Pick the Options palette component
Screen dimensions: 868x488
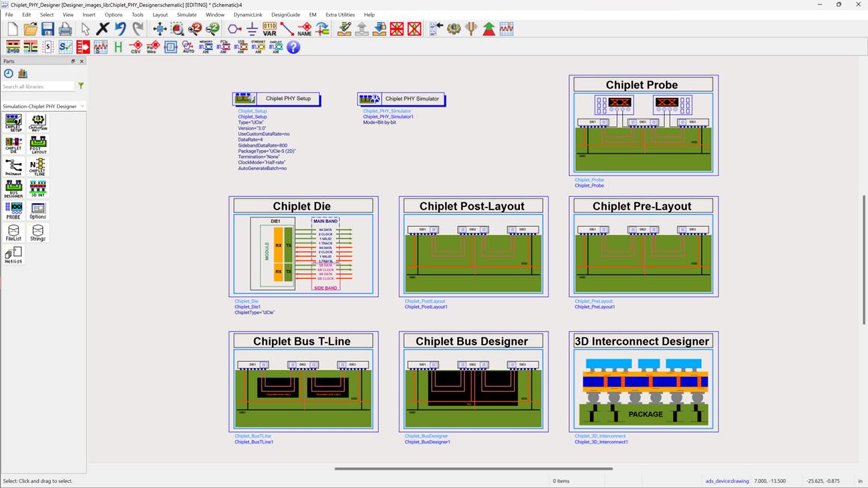(38, 210)
